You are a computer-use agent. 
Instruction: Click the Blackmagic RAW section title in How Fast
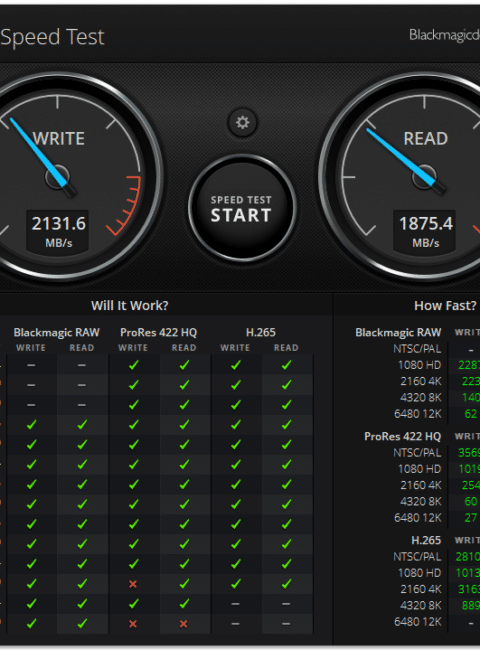tap(398, 332)
